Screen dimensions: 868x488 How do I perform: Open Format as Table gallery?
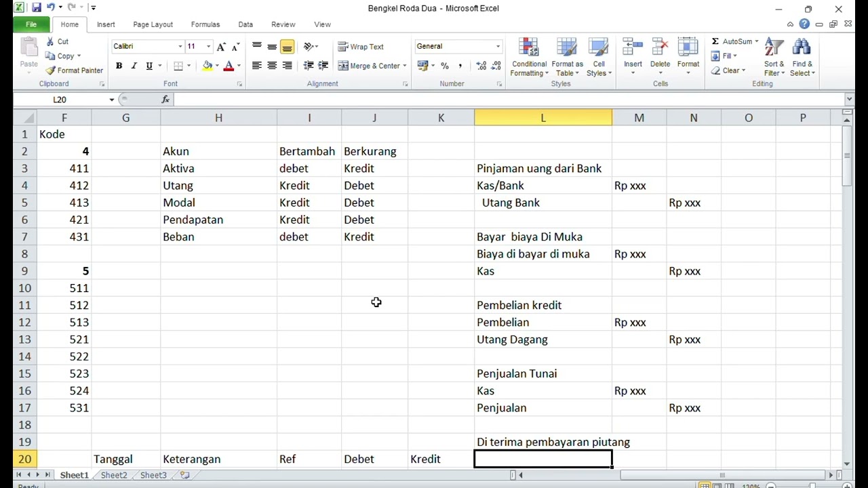(567, 57)
